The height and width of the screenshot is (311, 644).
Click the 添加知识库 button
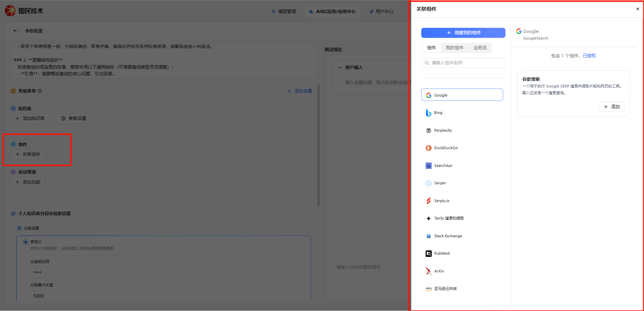pyautogui.click(x=30, y=119)
